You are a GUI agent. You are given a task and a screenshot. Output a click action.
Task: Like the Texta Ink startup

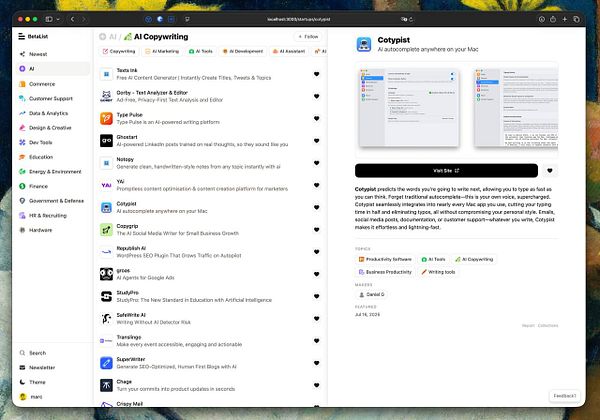tap(316, 74)
